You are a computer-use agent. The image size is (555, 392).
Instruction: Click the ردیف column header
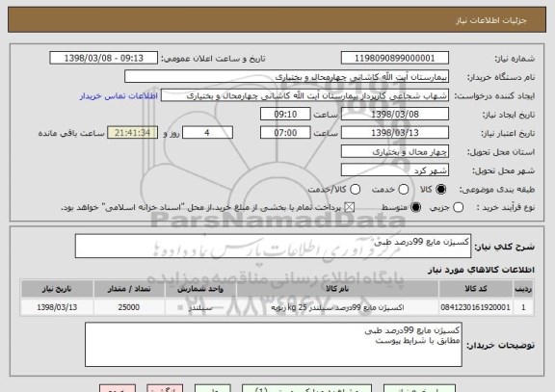(523, 289)
